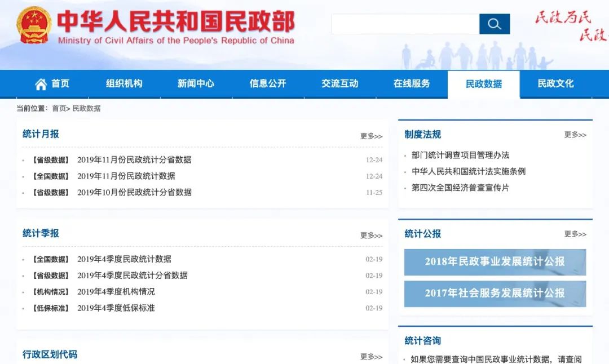Screen dimensions: 609x364
Task: Click the 统计咨询 section heading
Action: (422, 341)
